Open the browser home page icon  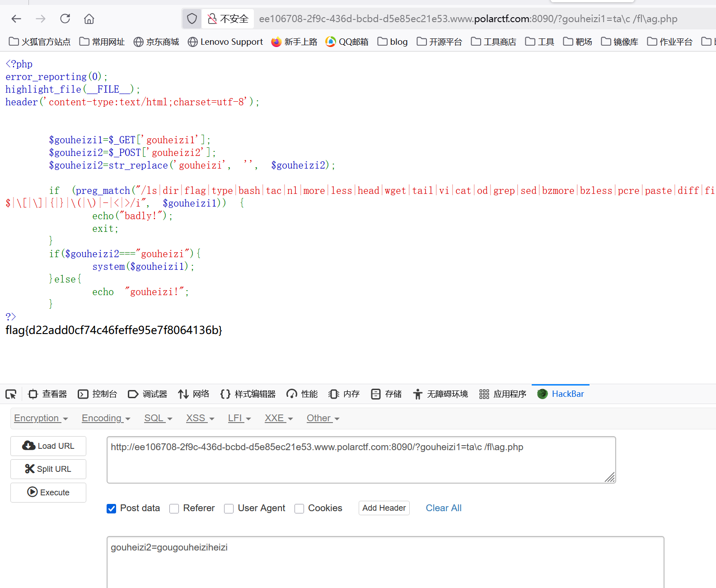tap(89, 19)
